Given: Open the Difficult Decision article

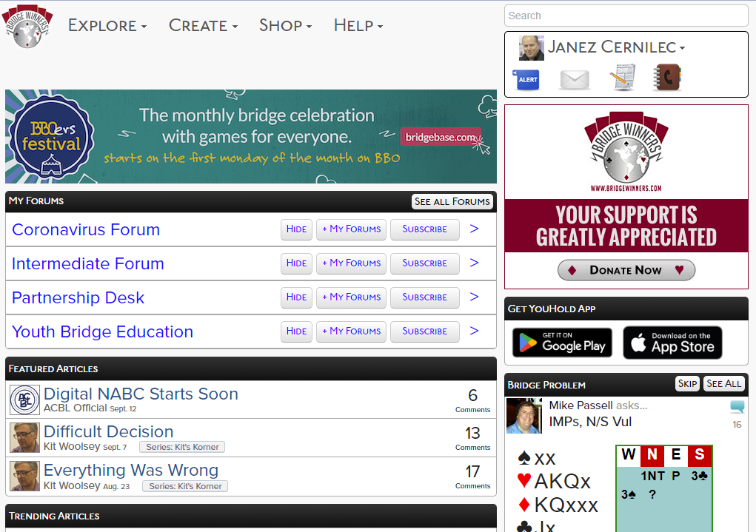Looking at the screenshot, I should (109, 431).
